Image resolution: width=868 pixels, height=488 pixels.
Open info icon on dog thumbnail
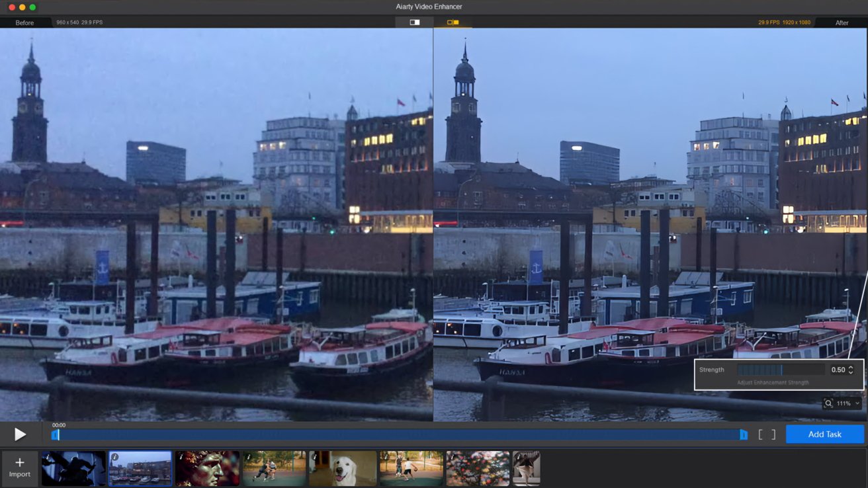point(316,456)
